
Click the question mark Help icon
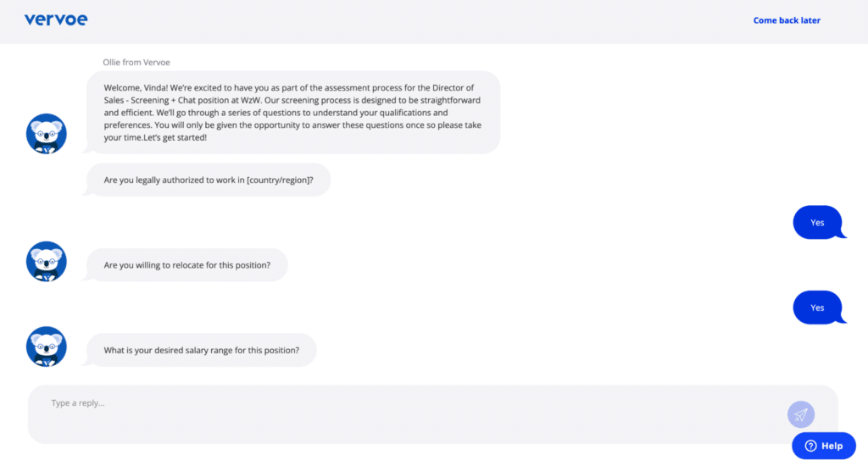click(810, 446)
